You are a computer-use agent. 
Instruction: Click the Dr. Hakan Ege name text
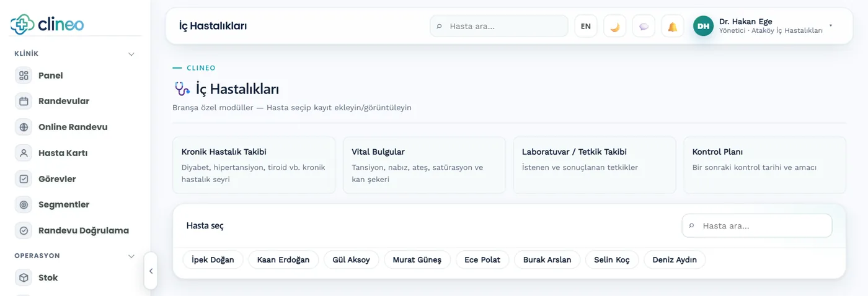(x=746, y=21)
